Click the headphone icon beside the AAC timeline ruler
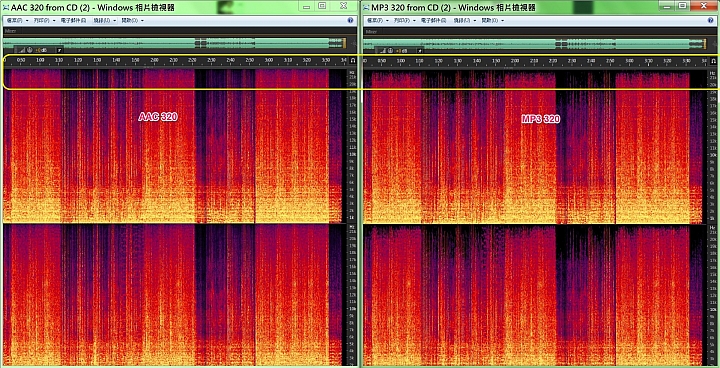The width and height of the screenshot is (720, 368). click(353, 60)
